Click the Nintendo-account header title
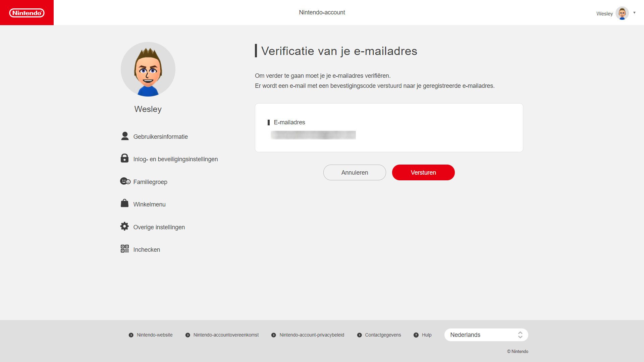644x362 pixels. coord(322,12)
